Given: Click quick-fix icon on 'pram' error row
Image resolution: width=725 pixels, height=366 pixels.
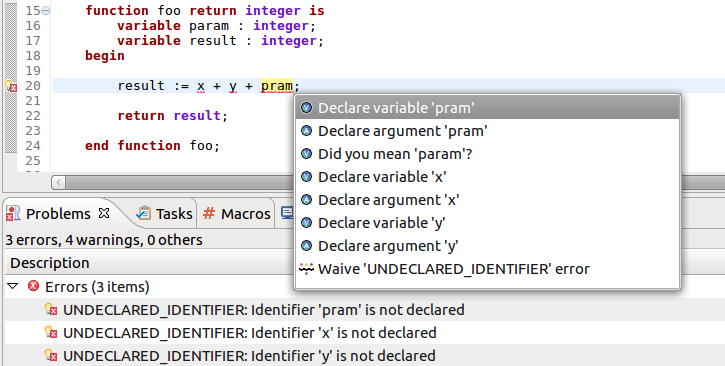Looking at the screenshot, I should coord(51,309).
